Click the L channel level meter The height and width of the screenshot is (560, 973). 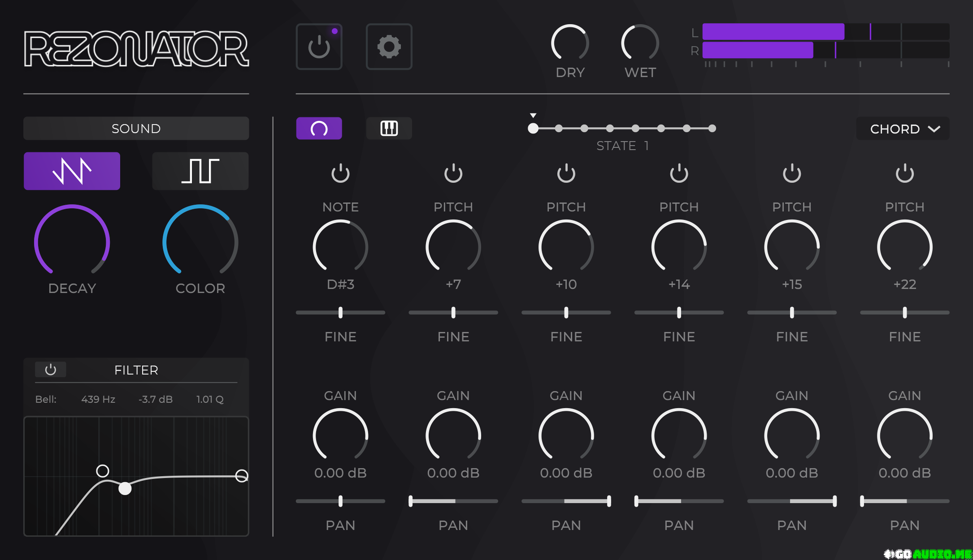point(826,32)
